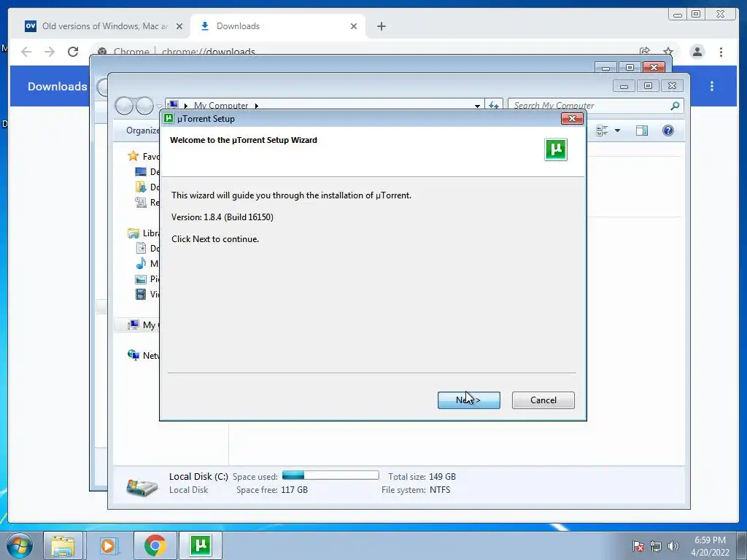Screen dimensions: 747x560
Task: Open the Organize menu in Explorer
Action: pyautogui.click(x=142, y=131)
